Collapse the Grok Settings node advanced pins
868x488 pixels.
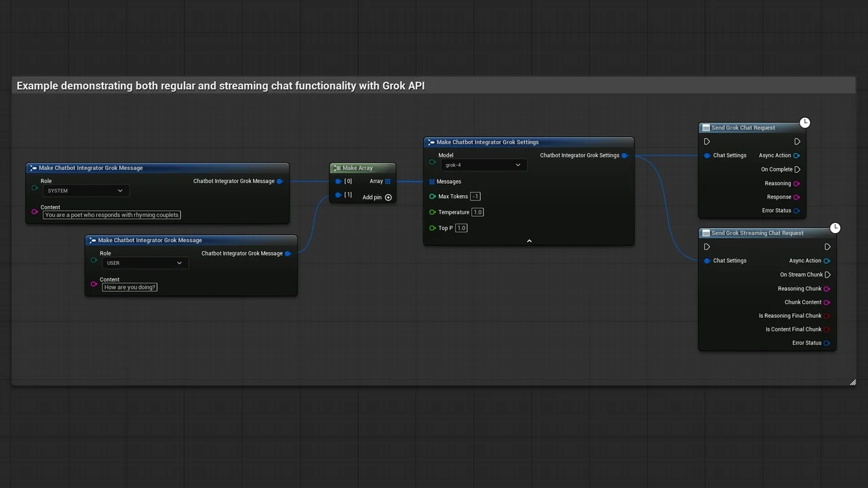click(529, 241)
